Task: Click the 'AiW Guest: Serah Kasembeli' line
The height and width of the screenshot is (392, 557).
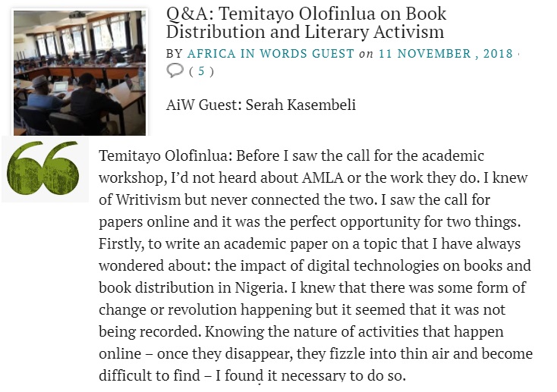Action: [x=261, y=105]
